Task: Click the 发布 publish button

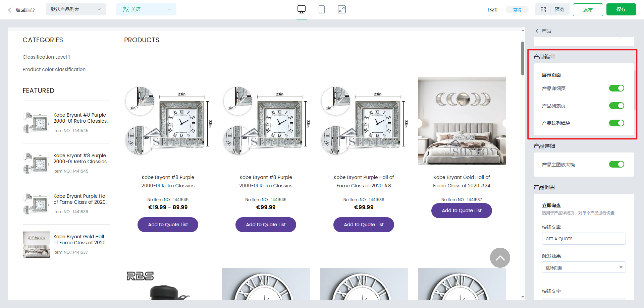Action: click(588, 10)
